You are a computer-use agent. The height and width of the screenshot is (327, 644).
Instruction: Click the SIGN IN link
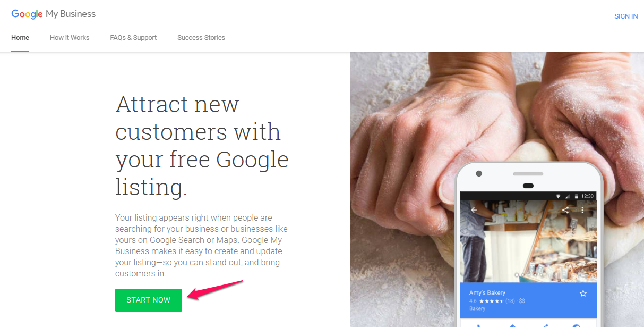pos(626,16)
